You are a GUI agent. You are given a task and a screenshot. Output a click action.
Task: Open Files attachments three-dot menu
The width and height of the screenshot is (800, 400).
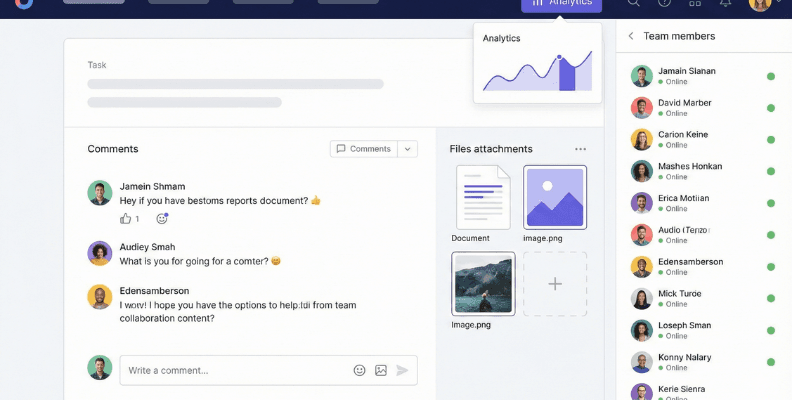[580, 149]
